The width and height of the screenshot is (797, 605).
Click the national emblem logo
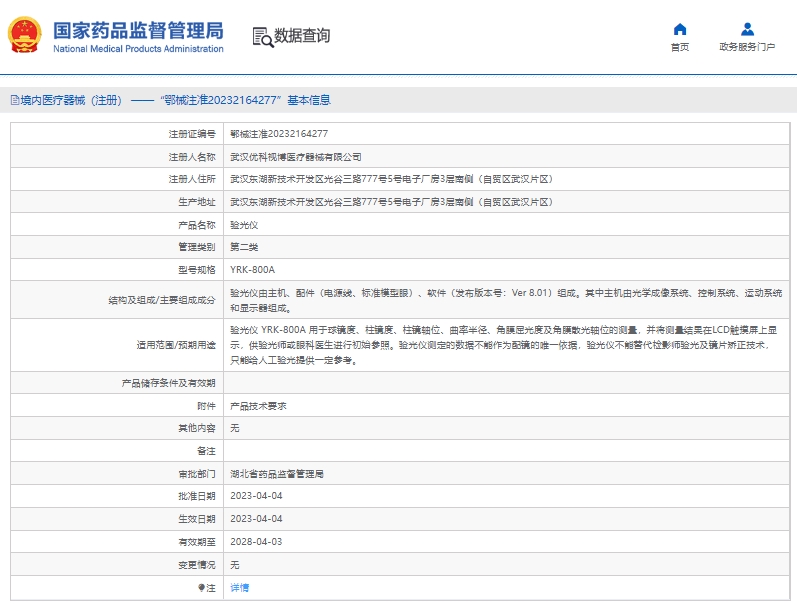tap(24, 35)
